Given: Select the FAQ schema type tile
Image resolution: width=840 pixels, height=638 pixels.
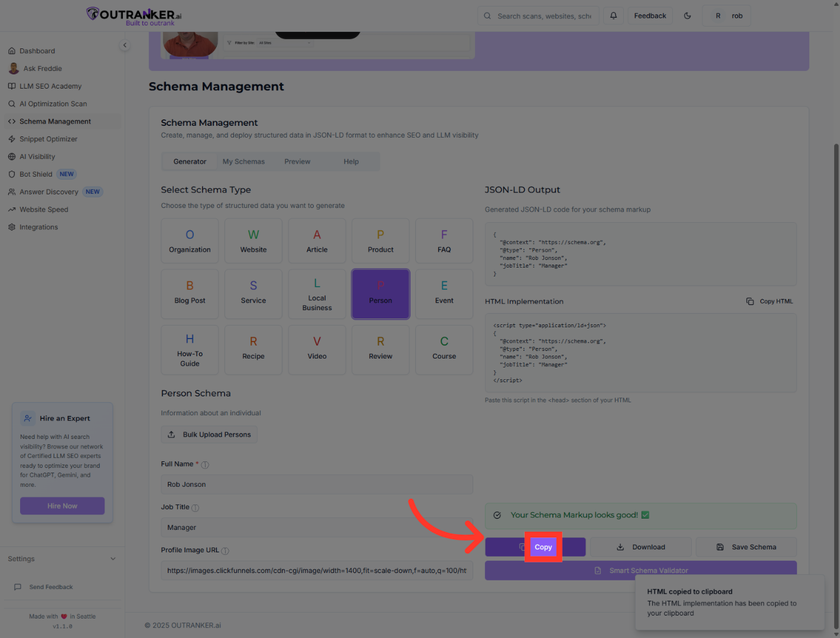Looking at the screenshot, I should coord(444,241).
